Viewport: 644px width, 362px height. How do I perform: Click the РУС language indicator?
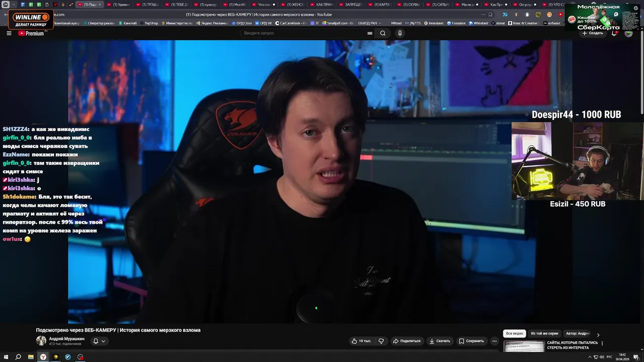(x=610, y=357)
